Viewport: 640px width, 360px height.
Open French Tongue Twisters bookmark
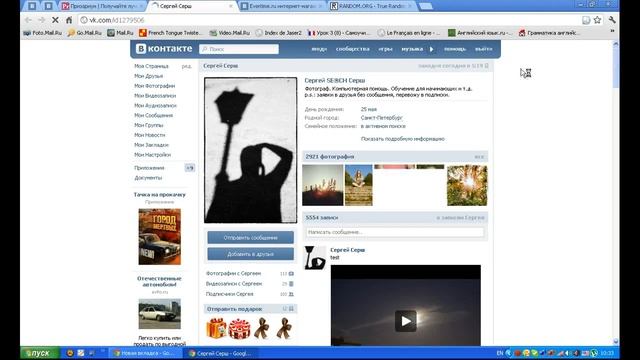tap(171, 33)
